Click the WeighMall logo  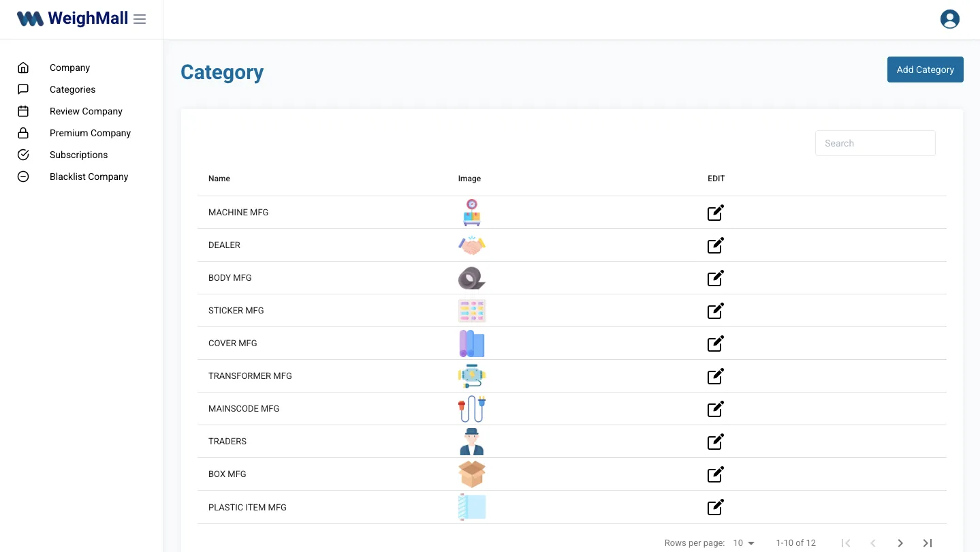pyautogui.click(x=72, y=19)
